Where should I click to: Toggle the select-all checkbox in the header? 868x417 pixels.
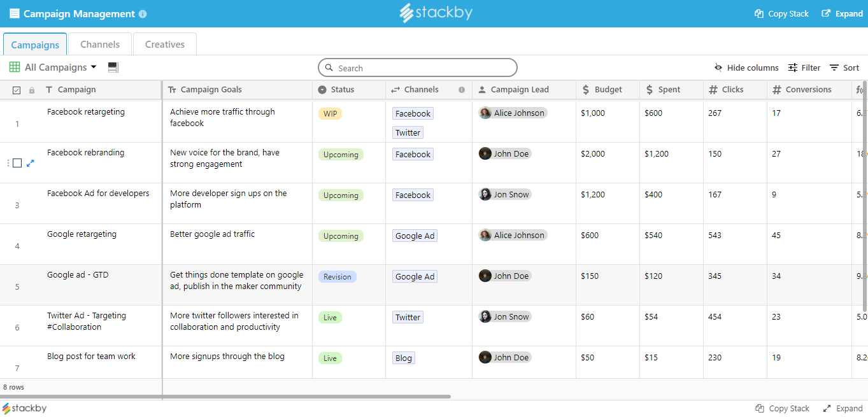tap(17, 90)
